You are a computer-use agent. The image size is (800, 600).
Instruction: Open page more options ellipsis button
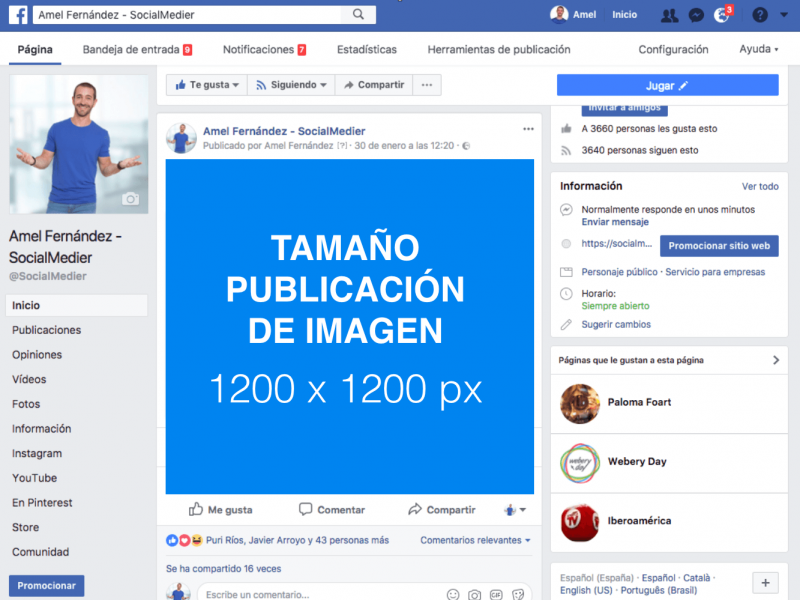pos(427,85)
